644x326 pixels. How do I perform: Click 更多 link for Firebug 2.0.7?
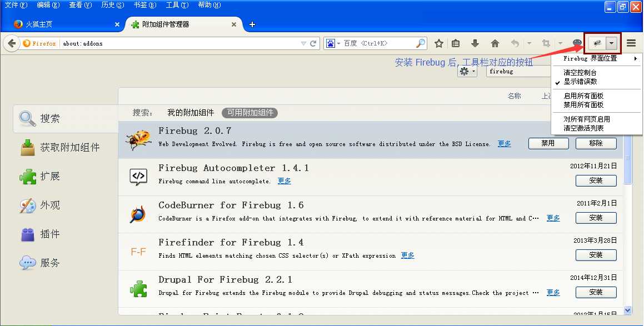505,144
